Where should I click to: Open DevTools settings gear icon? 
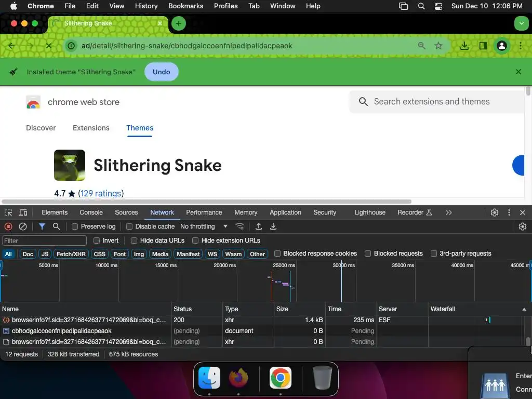495,212
